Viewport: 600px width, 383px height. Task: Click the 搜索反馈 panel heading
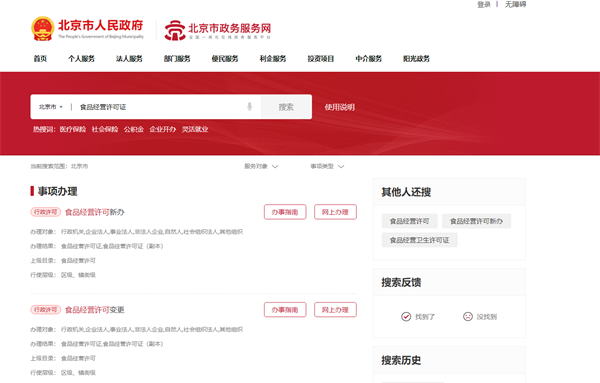pyautogui.click(x=401, y=282)
